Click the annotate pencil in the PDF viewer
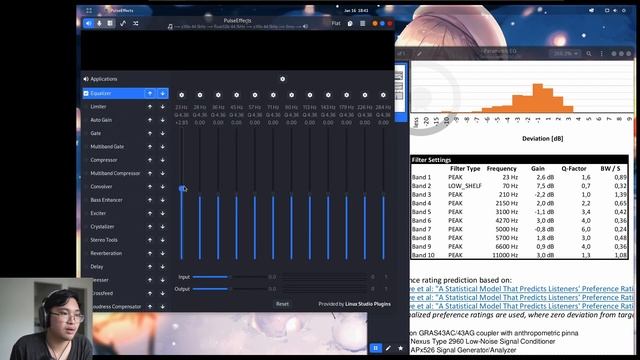The height and width of the screenshot is (360, 640). tap(419, 53)
